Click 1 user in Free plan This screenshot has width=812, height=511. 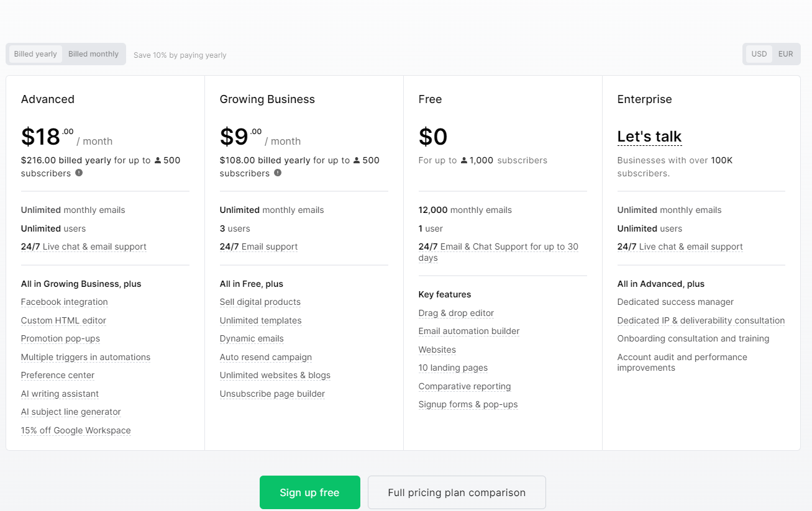point(431,228)
